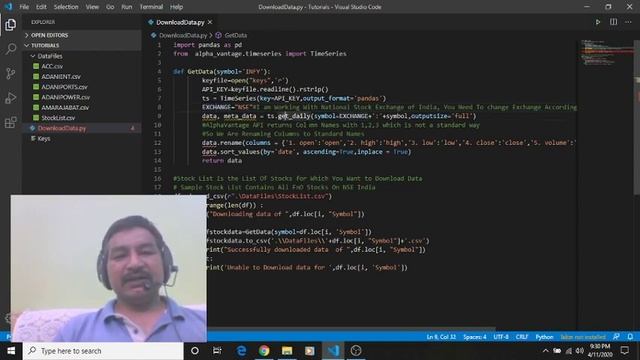This screenshot has width=640, height=360.
Task: Click the Ln 8, Col 32 status item
Action: pyautogui.click(x=441, y=337)
